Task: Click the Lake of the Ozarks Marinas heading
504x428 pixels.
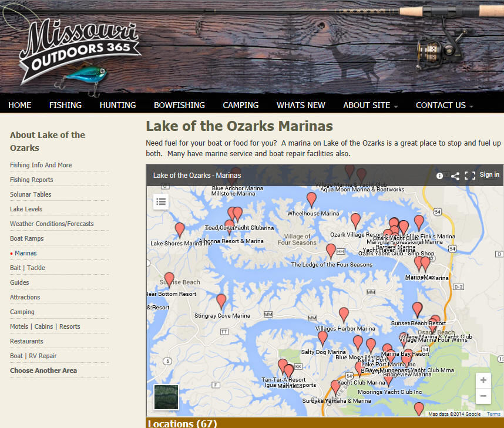Action: coord(240,126)
